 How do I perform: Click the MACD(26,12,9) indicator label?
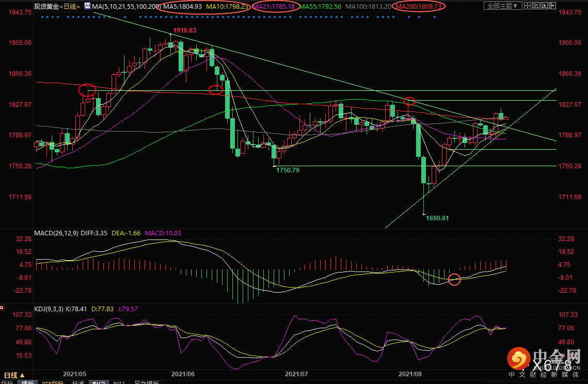[56, 233]
